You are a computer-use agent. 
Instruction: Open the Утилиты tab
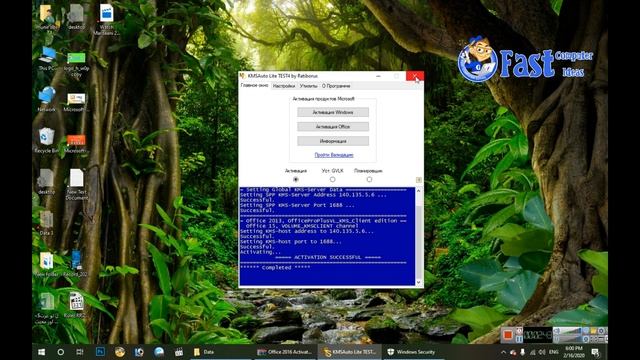(x=308, y=86)
